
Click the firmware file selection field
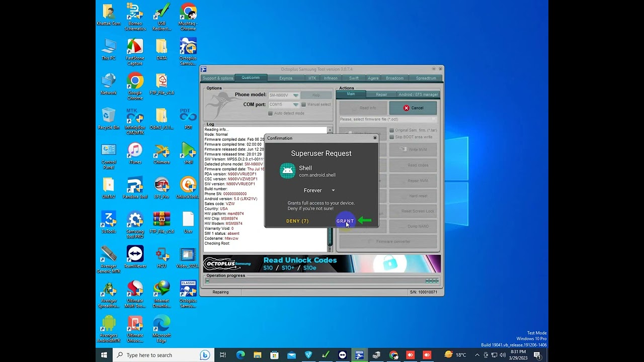pos(387,120)
